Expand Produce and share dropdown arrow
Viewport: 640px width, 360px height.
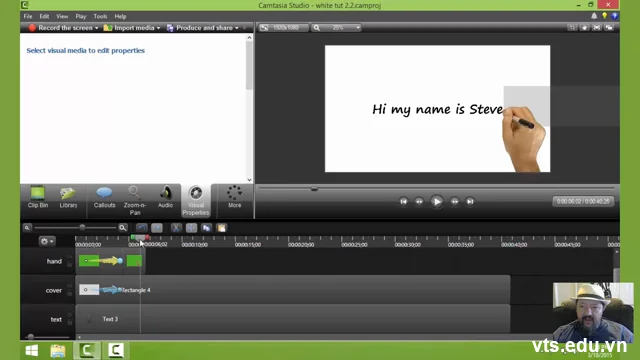click(237, 28)
